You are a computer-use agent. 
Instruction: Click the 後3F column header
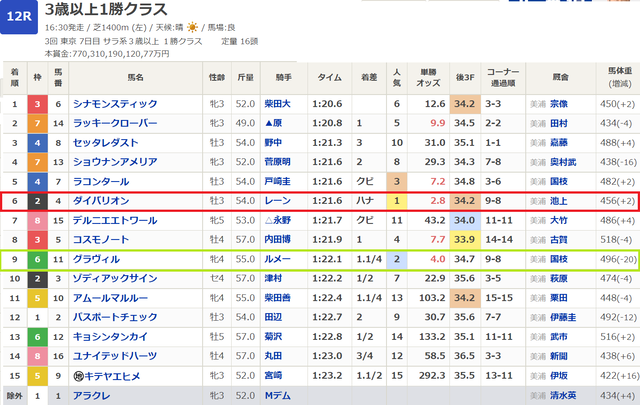[465, 78]
